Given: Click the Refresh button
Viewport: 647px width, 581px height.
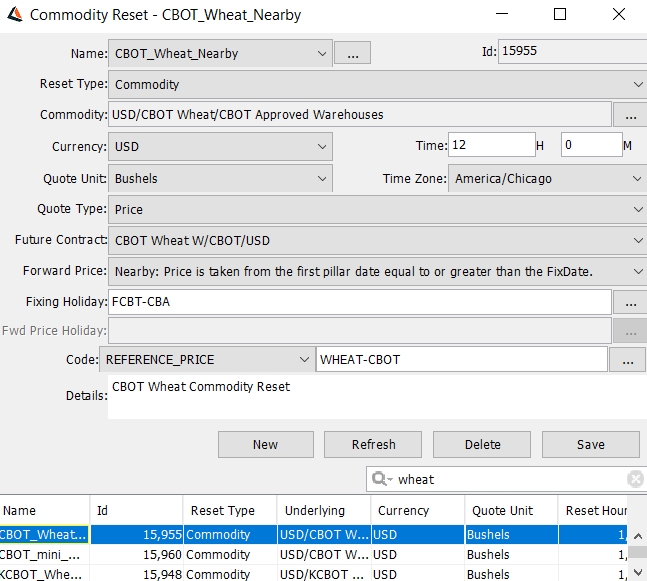Looking at the screenshot, I should (373, 444).
